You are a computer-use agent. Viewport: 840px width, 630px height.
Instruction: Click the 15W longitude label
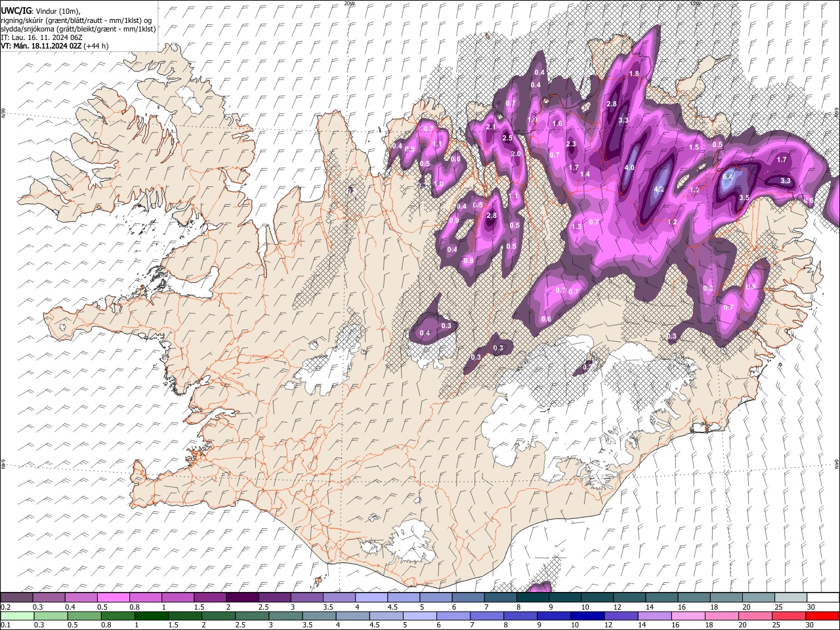coord(695,3)
